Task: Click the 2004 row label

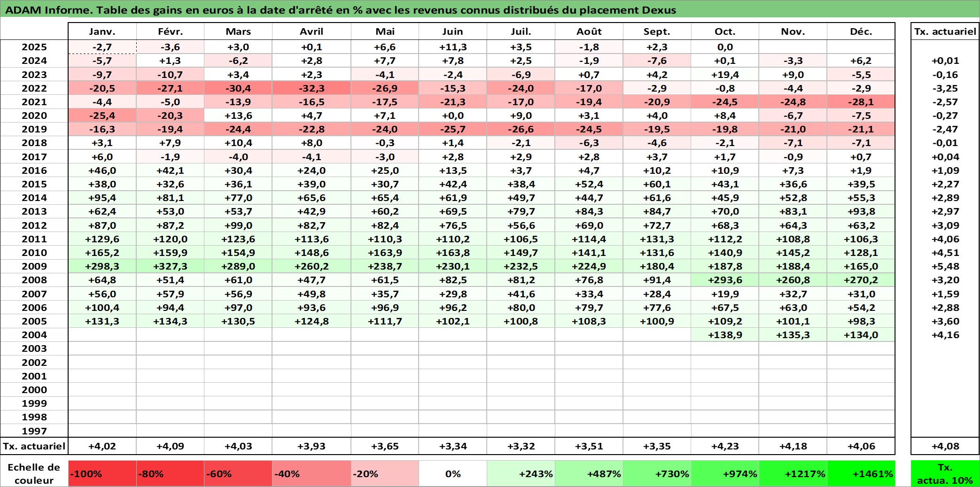Action: click(x=34, y=335)
